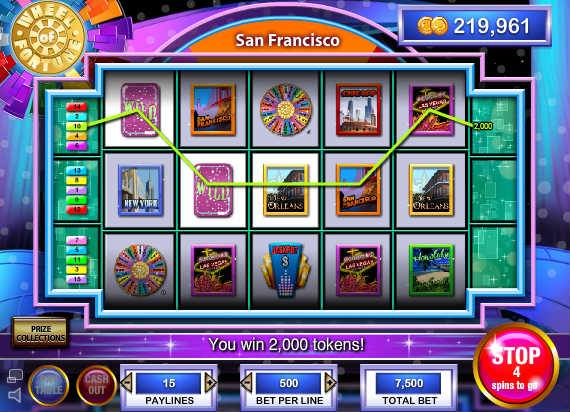Mute sound with the speaker icon
Screen dimensions: 570x412
click(15, 395)
